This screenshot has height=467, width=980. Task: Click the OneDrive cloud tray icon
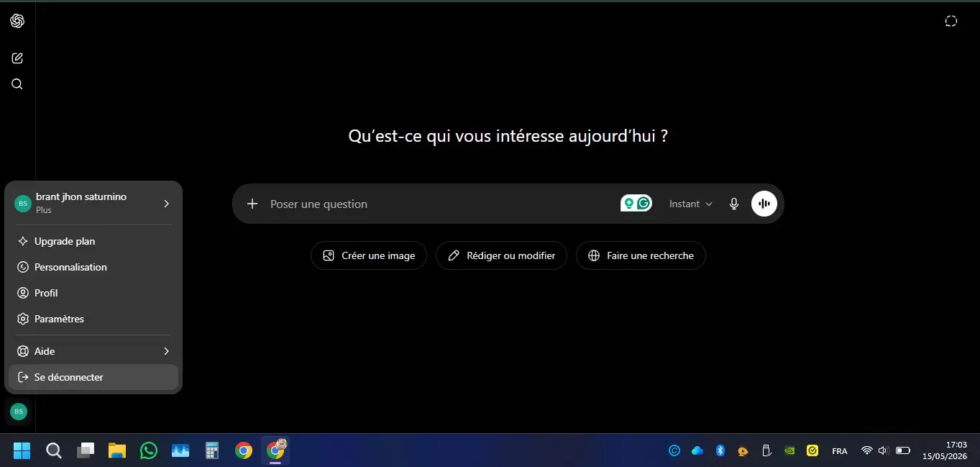(697, 451)
